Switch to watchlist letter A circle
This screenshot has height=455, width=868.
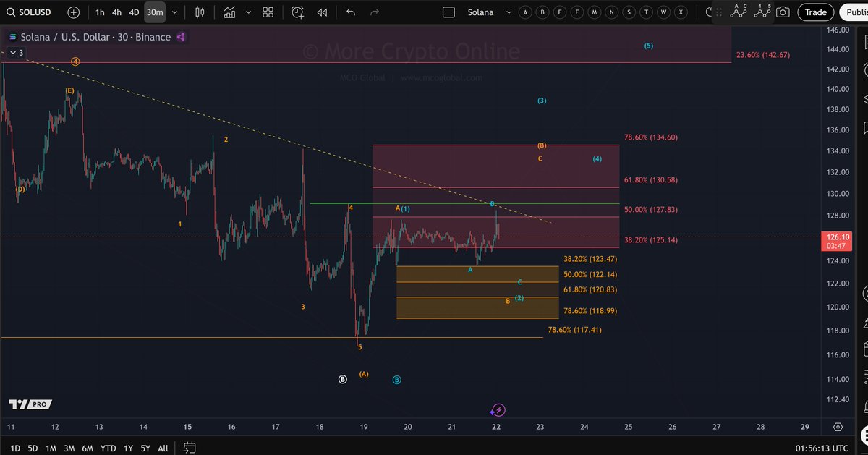coord(525,12)
